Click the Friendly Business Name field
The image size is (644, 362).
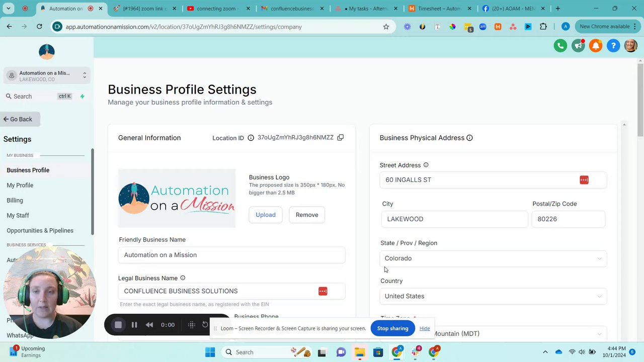[231, 255]
